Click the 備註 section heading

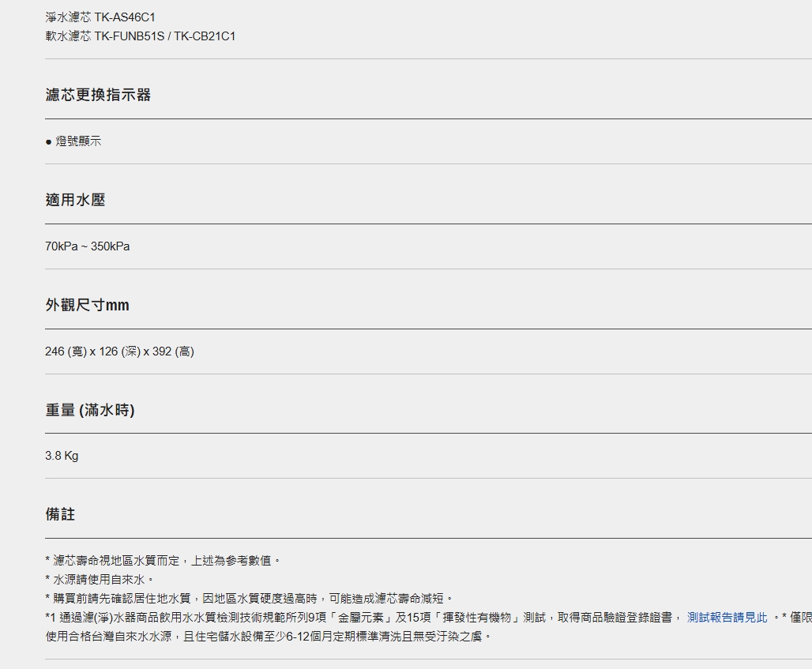60,514
